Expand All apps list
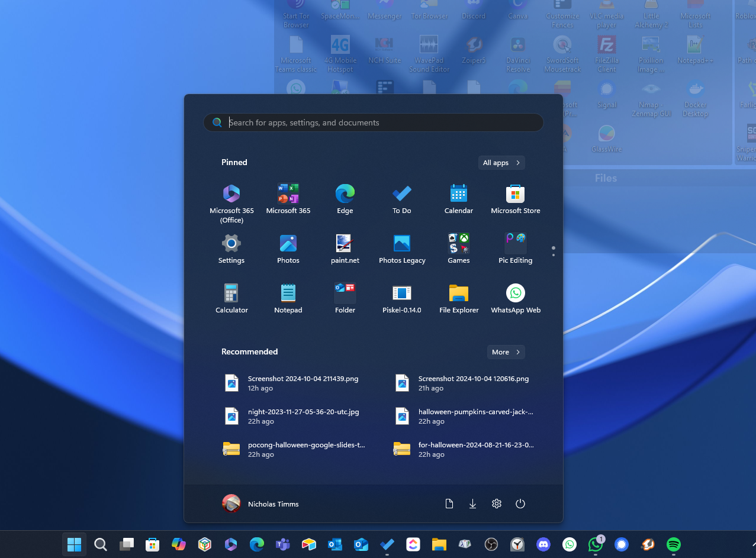Image resolution: width=756 pixels, height=558 pixels. point(501,163)
